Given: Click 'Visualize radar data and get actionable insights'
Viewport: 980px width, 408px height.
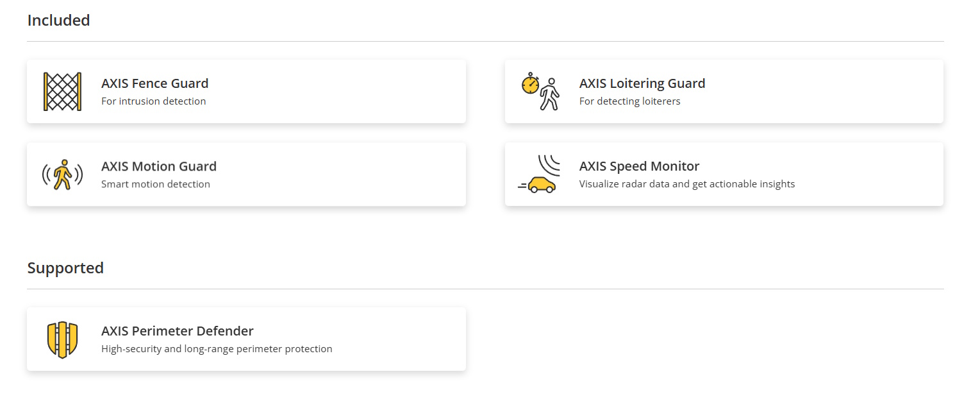Looking at the screenshot, I should click(x=687, y=184).
